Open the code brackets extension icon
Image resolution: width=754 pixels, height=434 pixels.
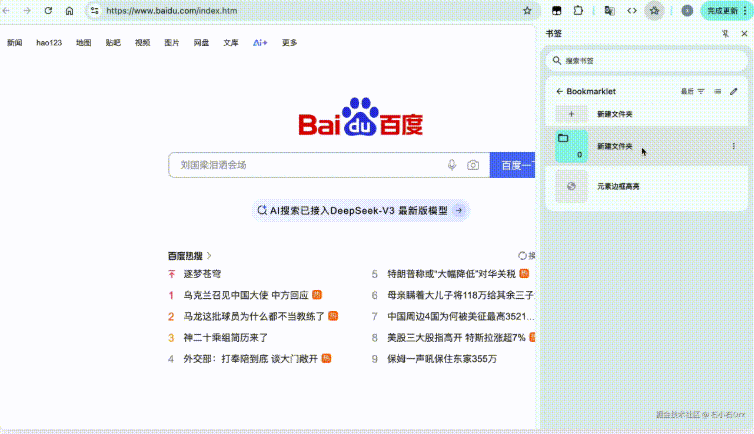tap(632, 11)
